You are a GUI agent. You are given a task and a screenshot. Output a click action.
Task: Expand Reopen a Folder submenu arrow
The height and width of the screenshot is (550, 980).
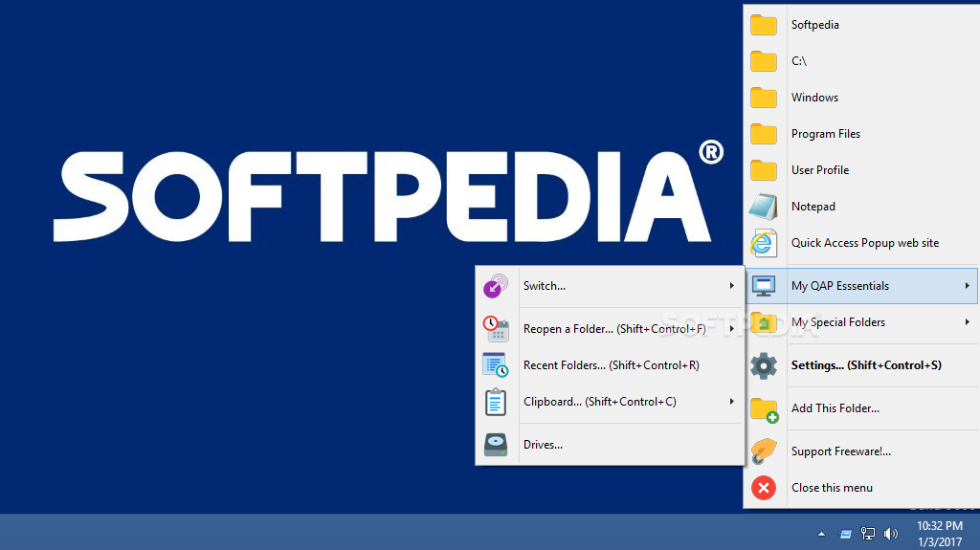(731, 329)
